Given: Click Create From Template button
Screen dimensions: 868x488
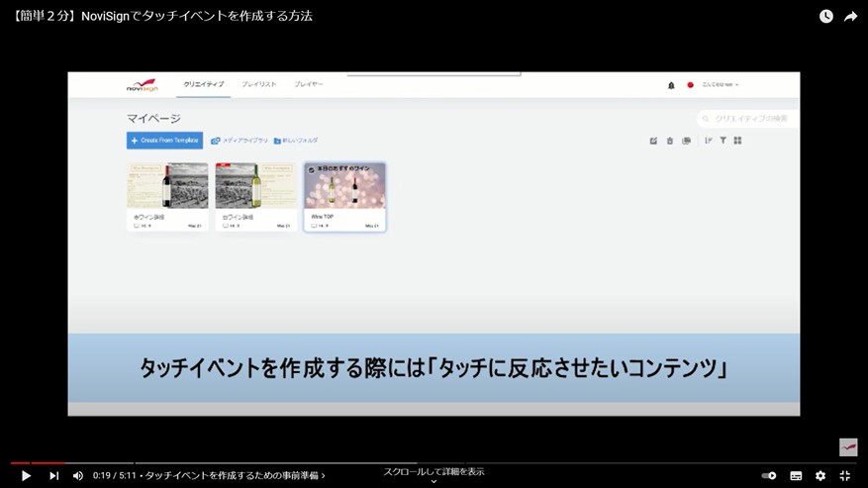Looking at the screenshot, I should [165, 141].
